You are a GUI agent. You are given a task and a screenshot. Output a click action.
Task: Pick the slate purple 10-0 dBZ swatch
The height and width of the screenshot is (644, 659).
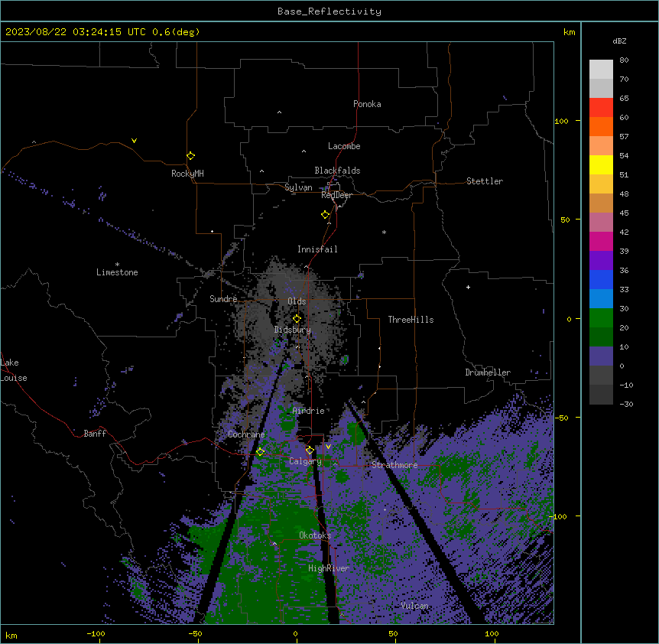pyautogui.click(x=601, y=356)
